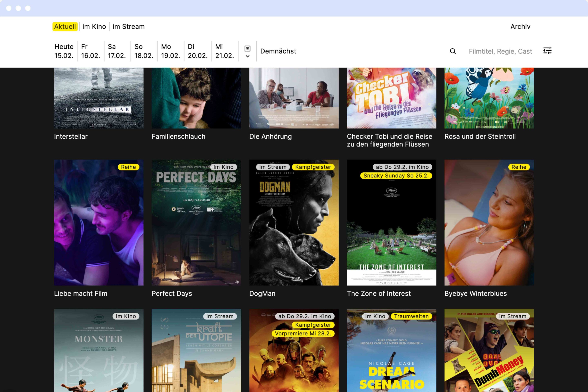Open the filter settings sliders icon
Screen dimensions: 588x392
pos(547,51)
